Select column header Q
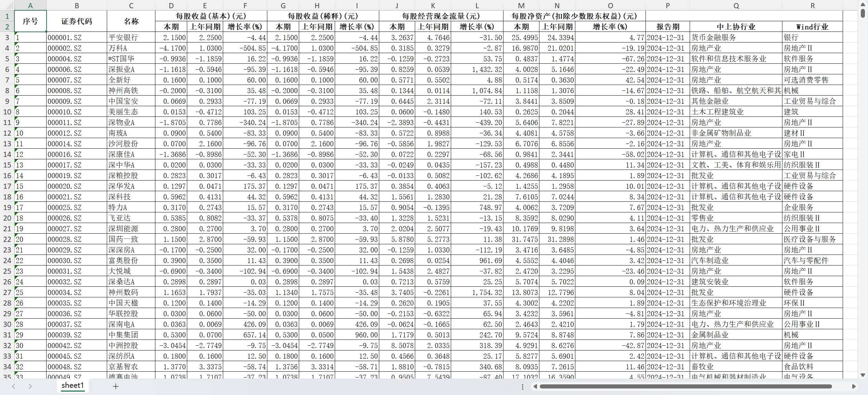 click(x=736, y=5)
